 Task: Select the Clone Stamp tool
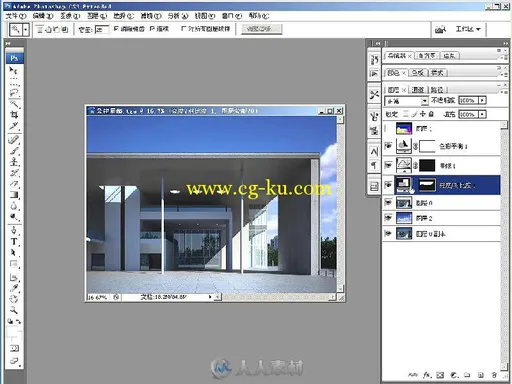14,162
